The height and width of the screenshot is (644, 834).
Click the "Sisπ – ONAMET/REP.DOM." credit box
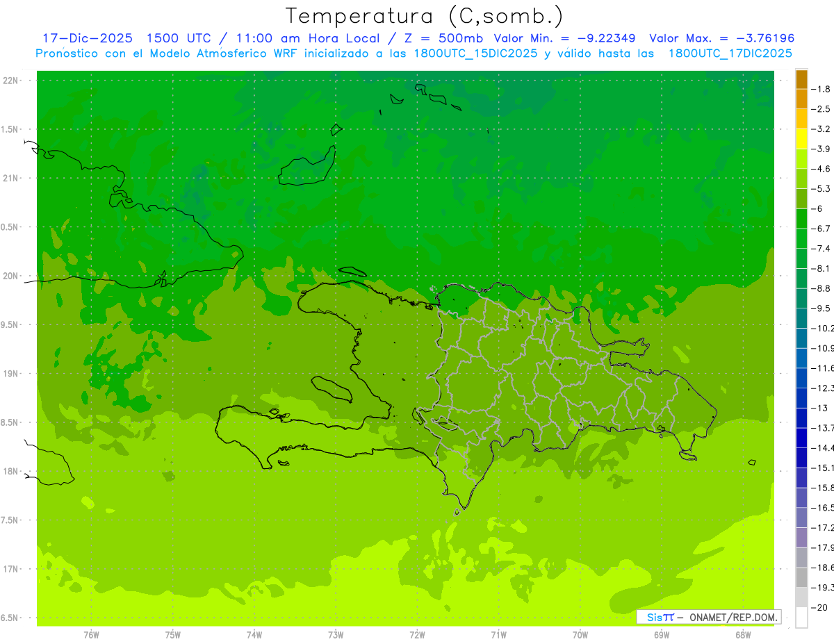coord(708,617)
